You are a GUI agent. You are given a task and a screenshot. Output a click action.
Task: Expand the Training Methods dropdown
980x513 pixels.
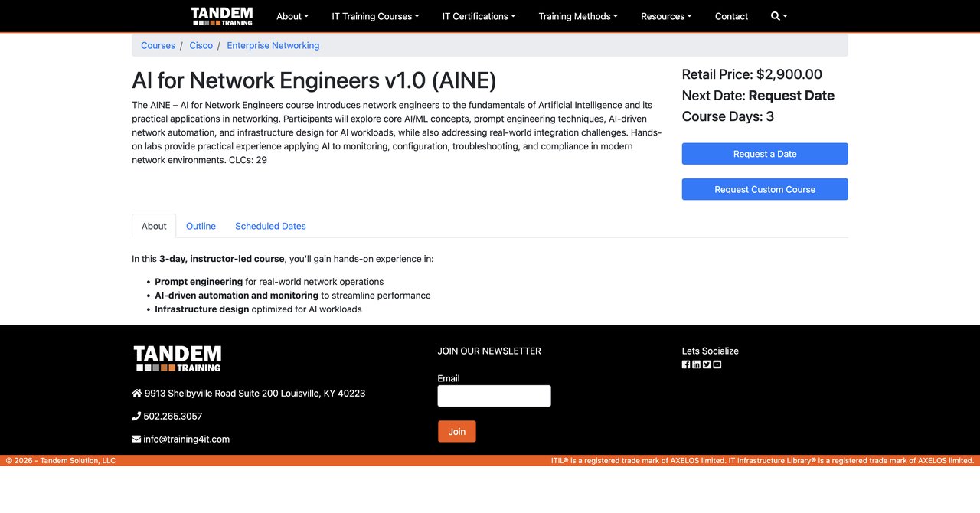[x=578, y=16]
